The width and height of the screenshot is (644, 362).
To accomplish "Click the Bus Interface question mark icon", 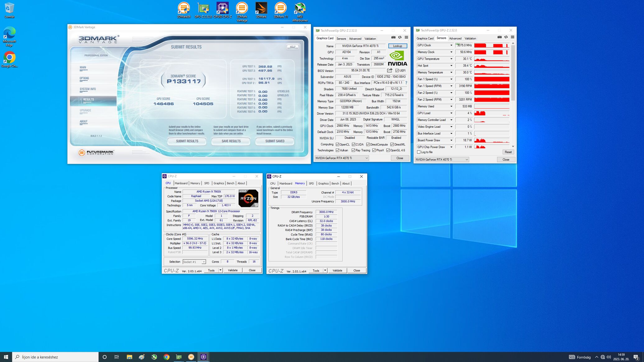I will (406, 83).
